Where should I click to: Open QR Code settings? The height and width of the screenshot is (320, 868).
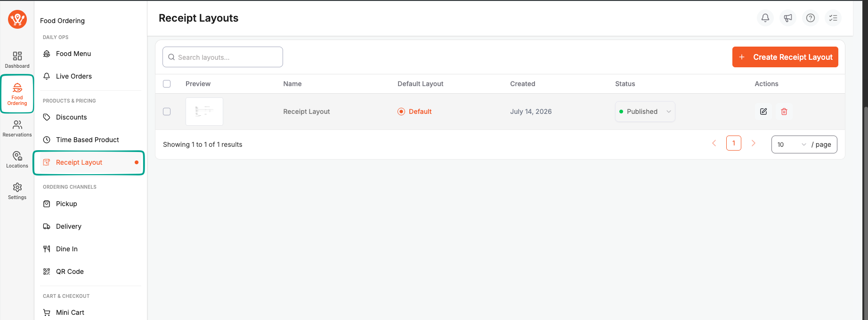click(x=90, y=272)
